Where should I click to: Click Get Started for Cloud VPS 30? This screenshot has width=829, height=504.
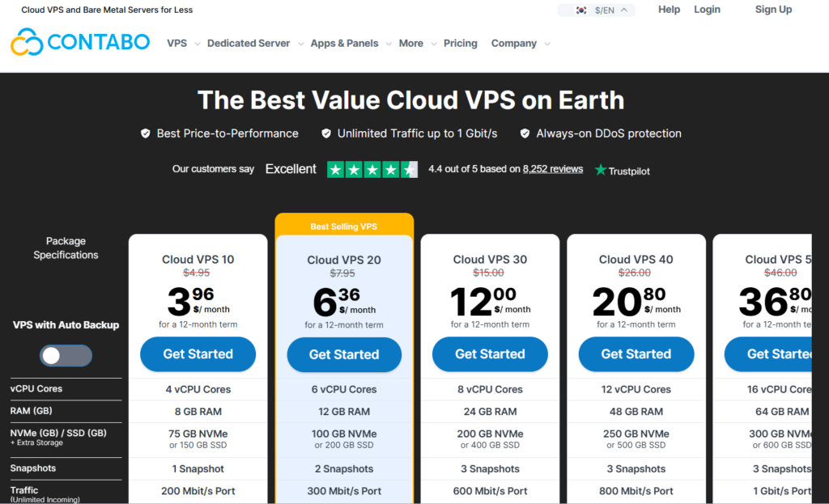pyautogui.click(x=490, y=354)
